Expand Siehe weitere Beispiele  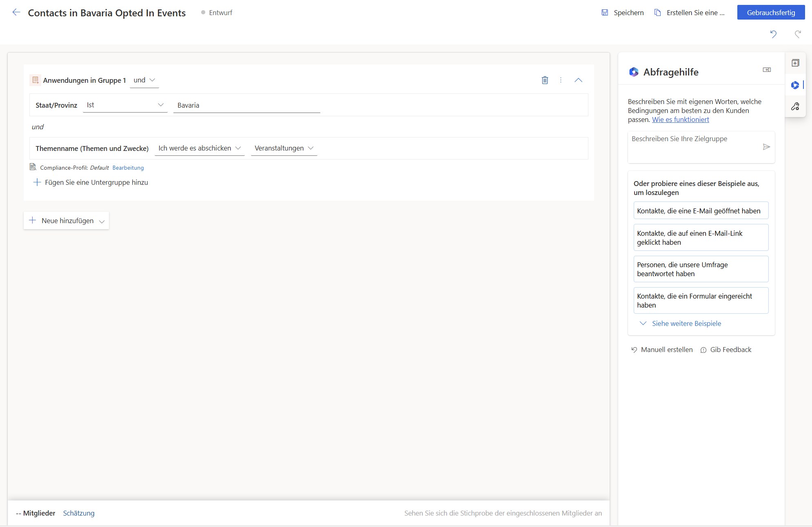(x=686, y=323)
